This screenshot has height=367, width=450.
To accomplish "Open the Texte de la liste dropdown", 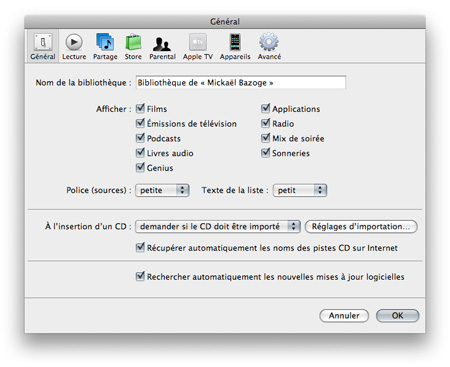I will click(x=300, y=190).
